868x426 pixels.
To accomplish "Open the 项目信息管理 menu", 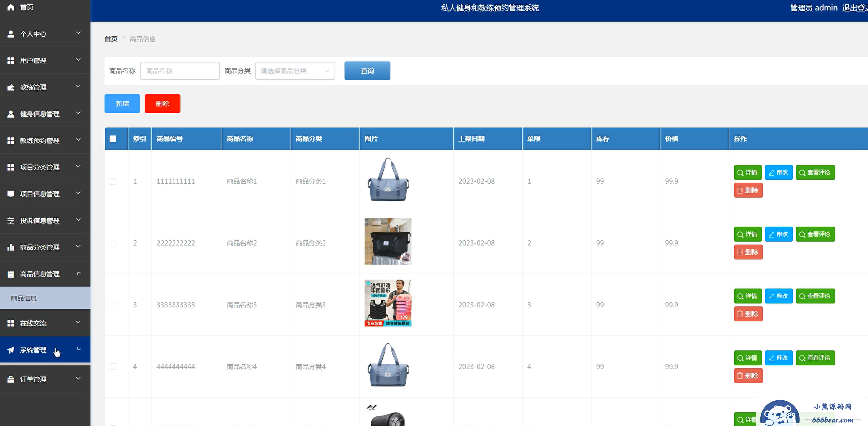I will (45, 194).
